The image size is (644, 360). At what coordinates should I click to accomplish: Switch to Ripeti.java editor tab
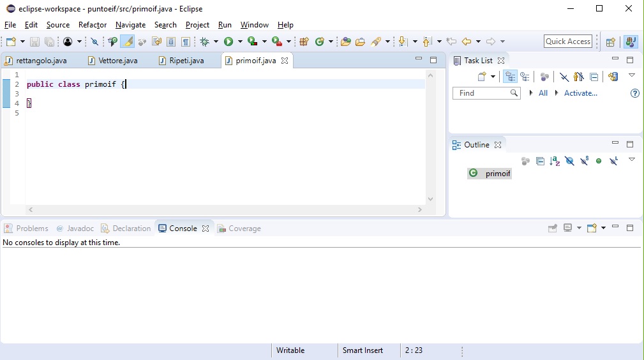181,61
